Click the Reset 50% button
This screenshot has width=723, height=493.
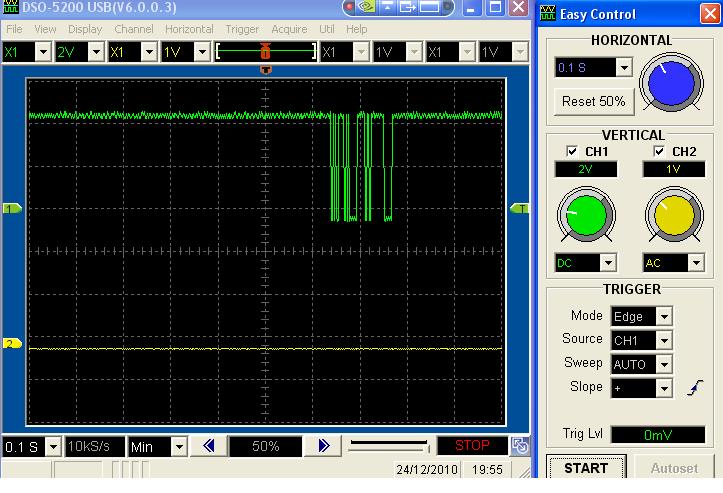[594, 101]
